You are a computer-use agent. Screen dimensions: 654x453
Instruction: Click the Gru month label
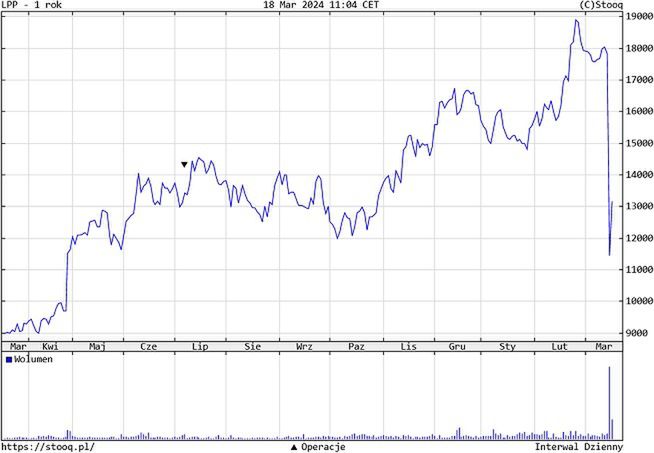click(x=457, y=347)
